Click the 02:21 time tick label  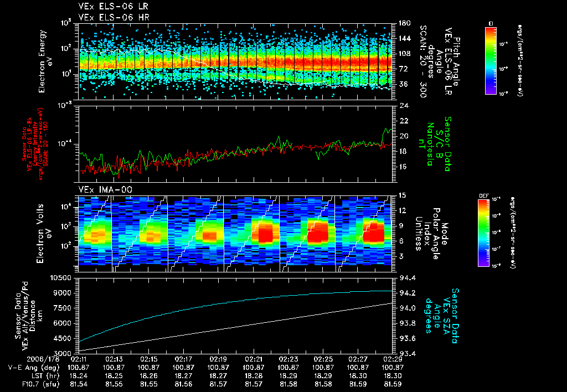[254, 359]
